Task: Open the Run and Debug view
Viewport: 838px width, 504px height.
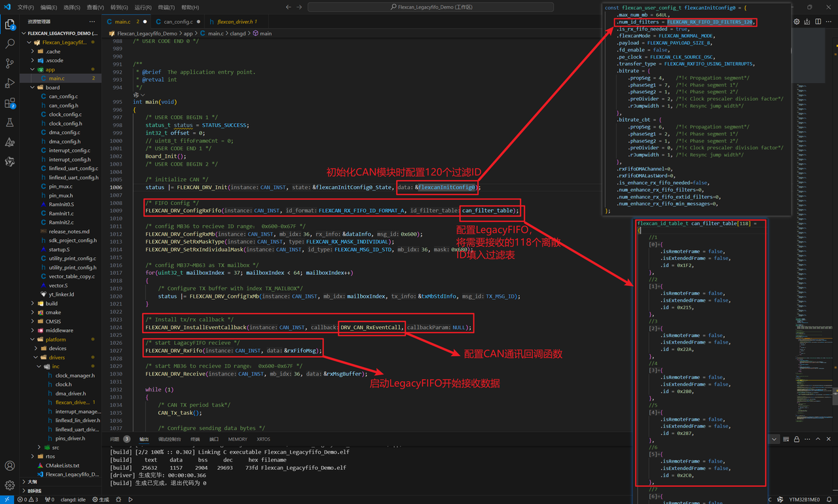Action: point(10,83)
